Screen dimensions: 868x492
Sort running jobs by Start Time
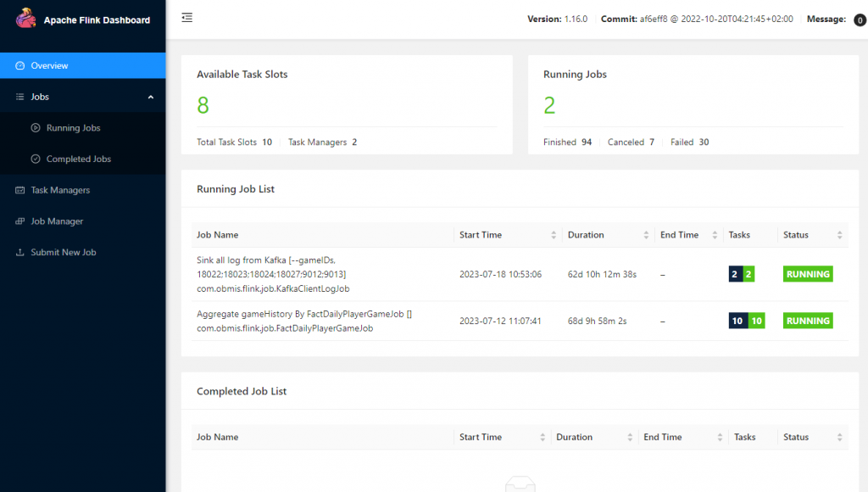pyautogui.click(x=554, y=235)
